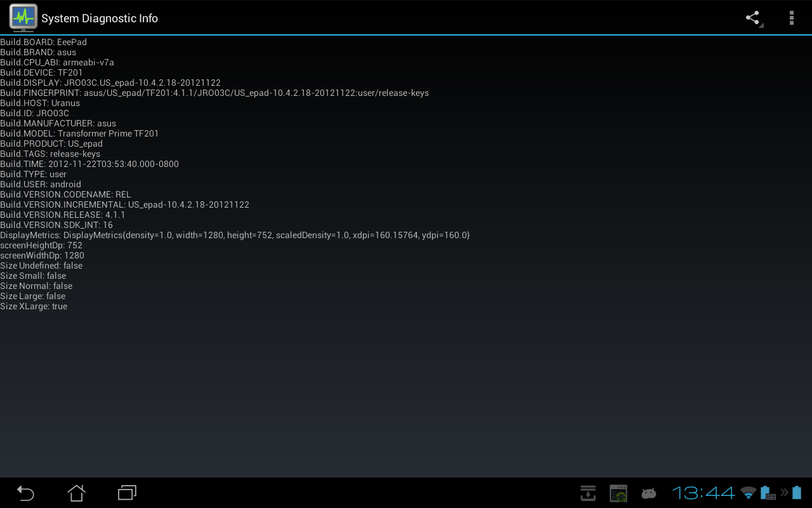
Task: Select the Size Normal: false line
Action: tap(36, 286)
